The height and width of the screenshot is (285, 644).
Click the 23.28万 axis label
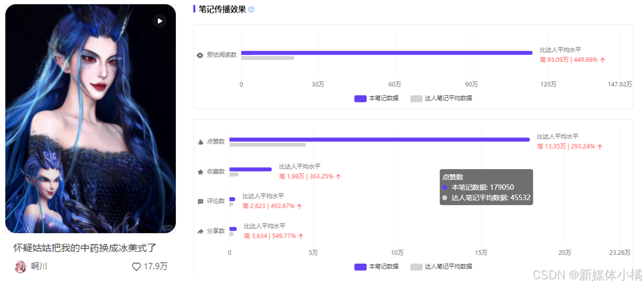click(620, 253)
